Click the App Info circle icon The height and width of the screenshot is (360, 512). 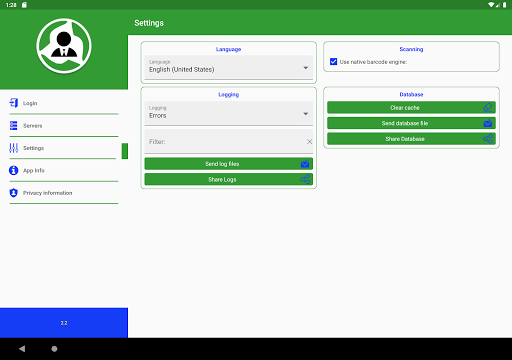13,170
